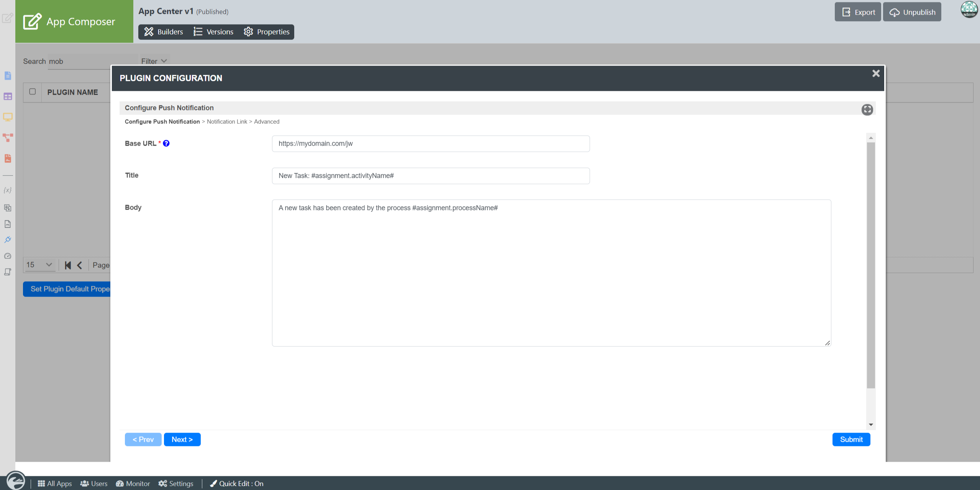Open the Datalist Builder sidebar icon
The width and height of the screenshot is (980, 490).
tap(8, 97)
